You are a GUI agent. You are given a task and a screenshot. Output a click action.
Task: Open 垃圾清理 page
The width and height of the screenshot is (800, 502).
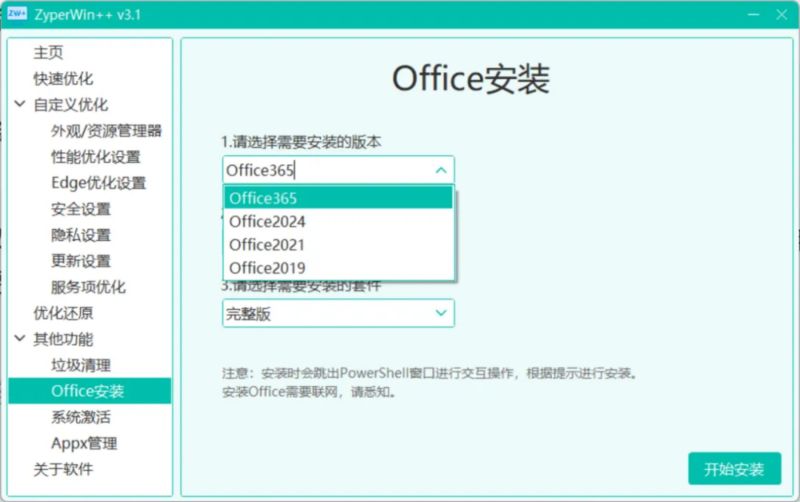tap(81, 365)
